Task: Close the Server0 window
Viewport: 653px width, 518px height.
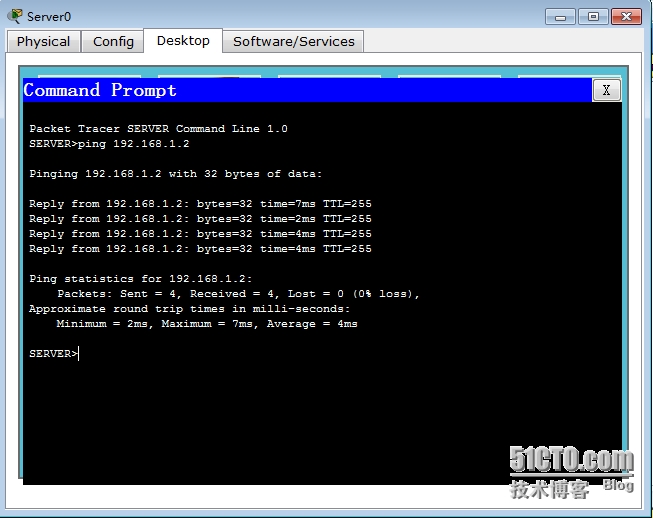Action: [626, 17]
